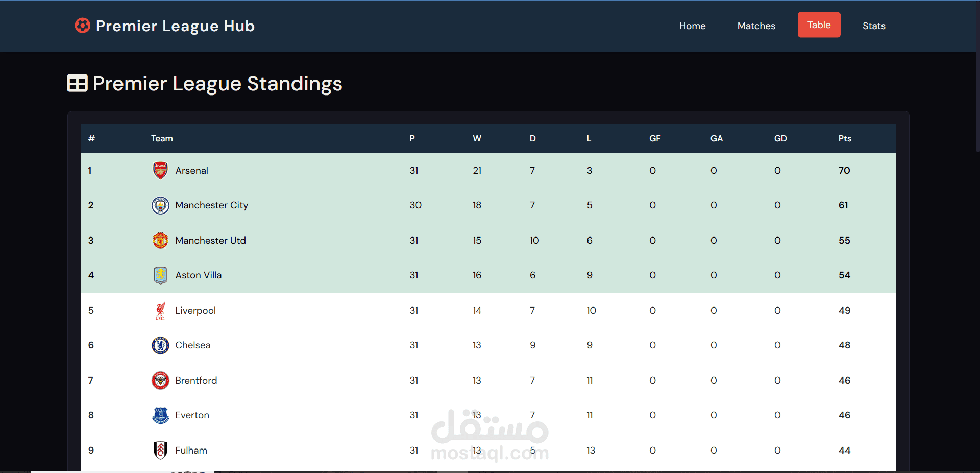Click the P column header
Viewport: 980px width, 473px height.
click(x=412, y=138)
